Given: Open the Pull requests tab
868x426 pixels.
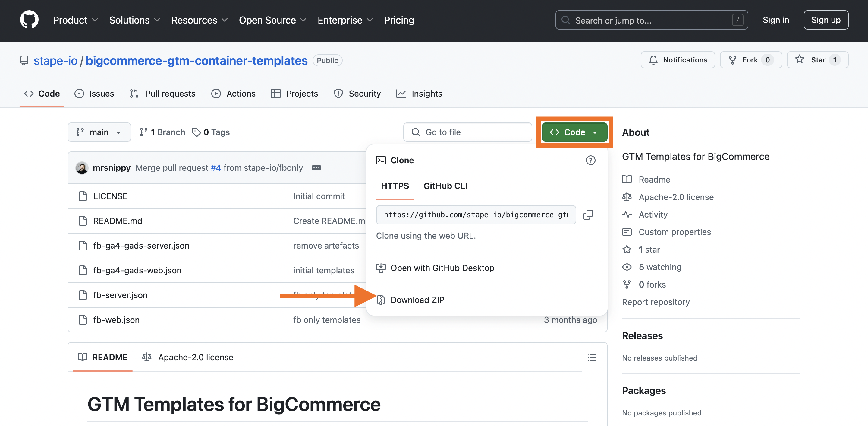Looking at the screenshot, I should click(x=162, y=93).
